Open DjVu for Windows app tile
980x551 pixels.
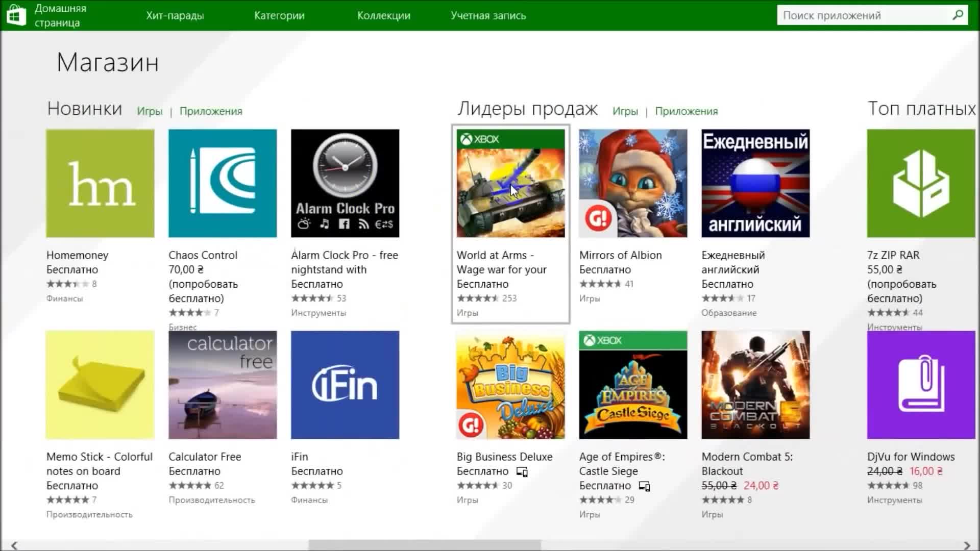point(921,385)
